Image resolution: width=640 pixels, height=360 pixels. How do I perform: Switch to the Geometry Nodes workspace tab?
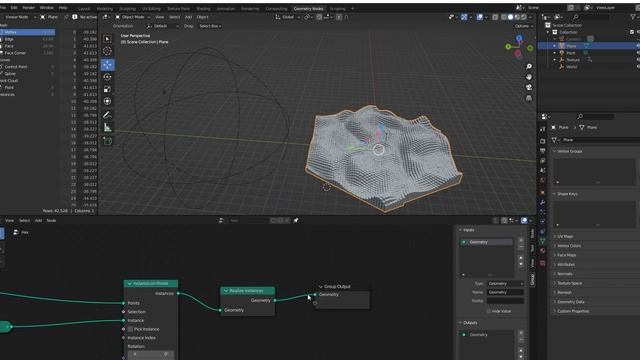click(x=308, y=8)
